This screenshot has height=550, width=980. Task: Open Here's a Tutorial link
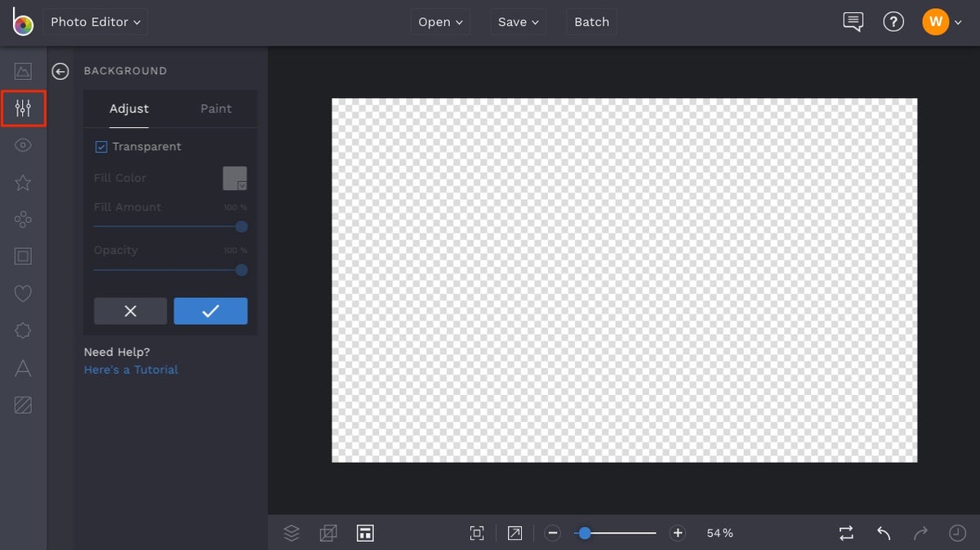point(131,370)
